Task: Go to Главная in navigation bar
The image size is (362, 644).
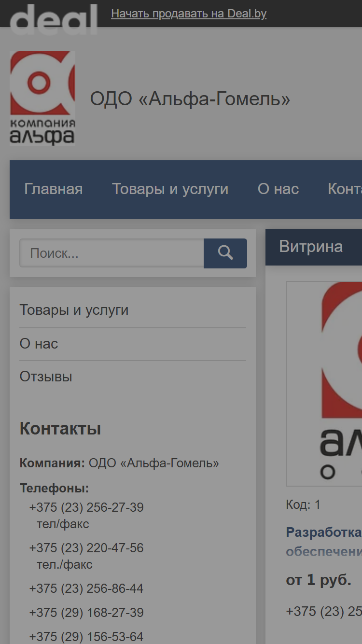Action: coord(54,189)
